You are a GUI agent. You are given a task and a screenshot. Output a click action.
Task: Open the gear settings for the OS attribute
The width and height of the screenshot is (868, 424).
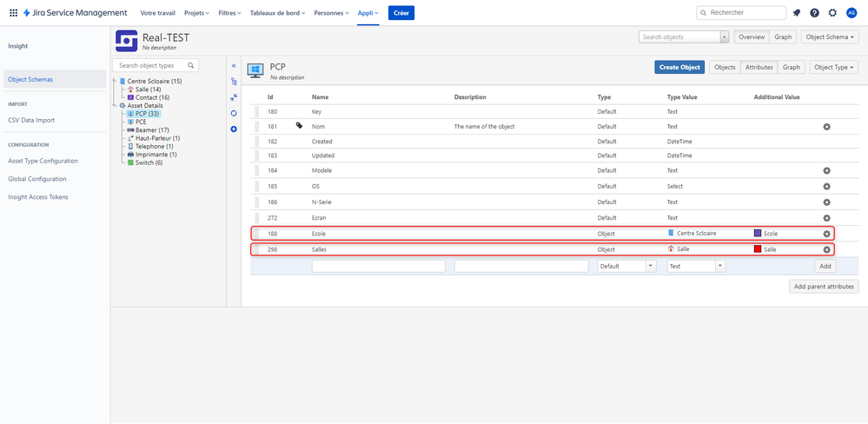(x=826, y=187)
